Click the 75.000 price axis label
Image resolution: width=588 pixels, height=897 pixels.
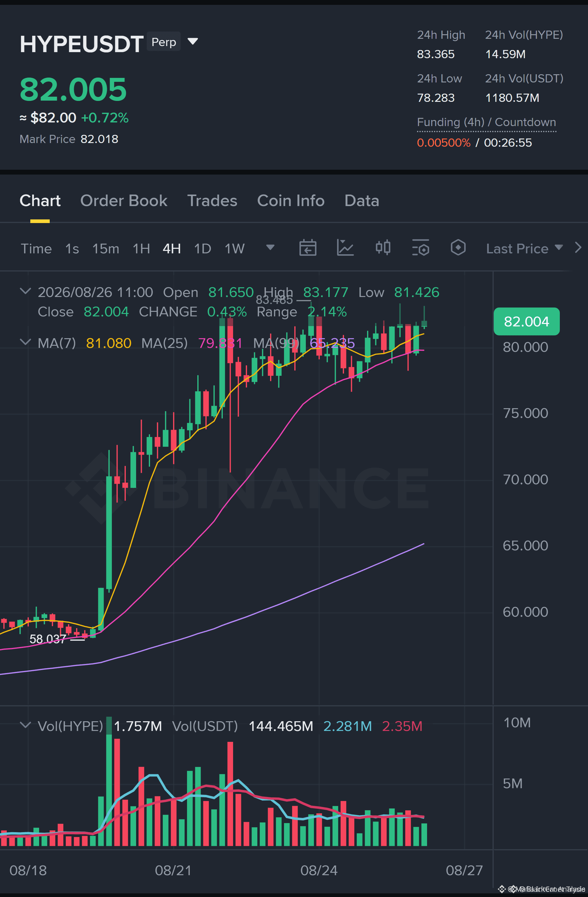point(526,413)
